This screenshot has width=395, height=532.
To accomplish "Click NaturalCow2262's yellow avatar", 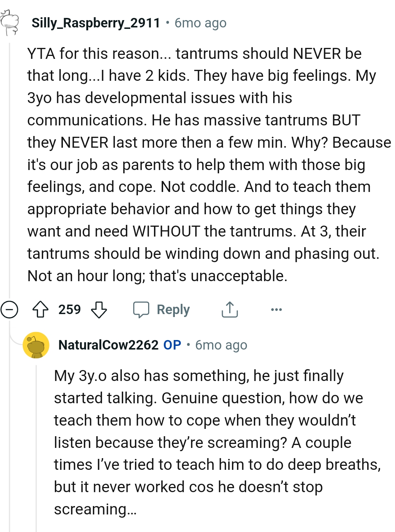I will point(35,345).
